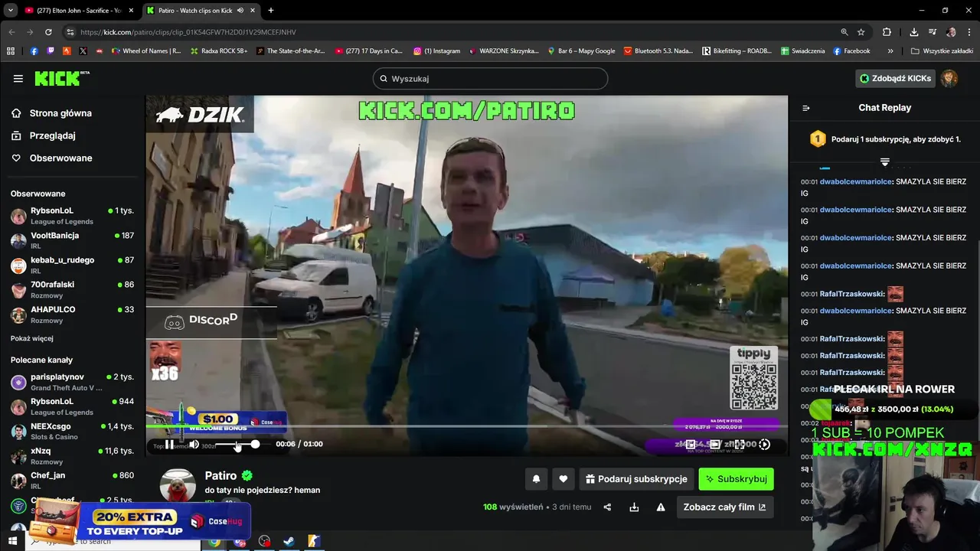Image resolution: width=980 pixels, height=551 pixels.
Task: Expand the gift subscription leaderboard arrow
Action: (884, 161)
